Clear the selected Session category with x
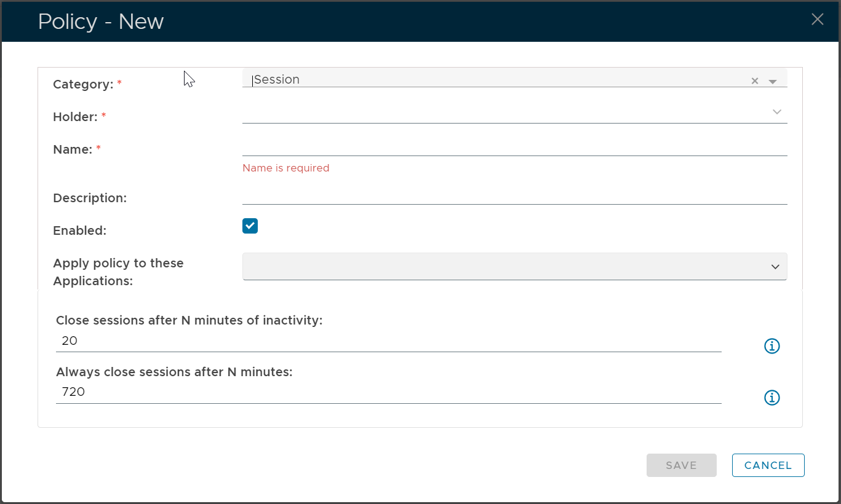This screenshot has width=841, height=504. tap(754, 81)
